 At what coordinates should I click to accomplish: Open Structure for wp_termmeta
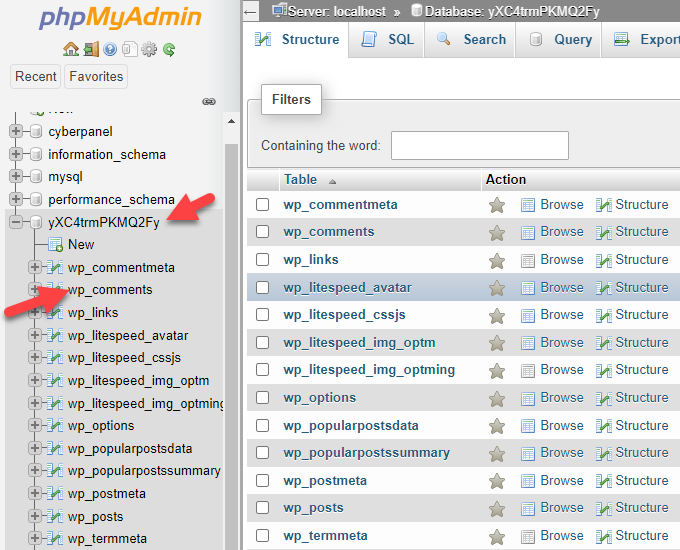click(632, 536)
